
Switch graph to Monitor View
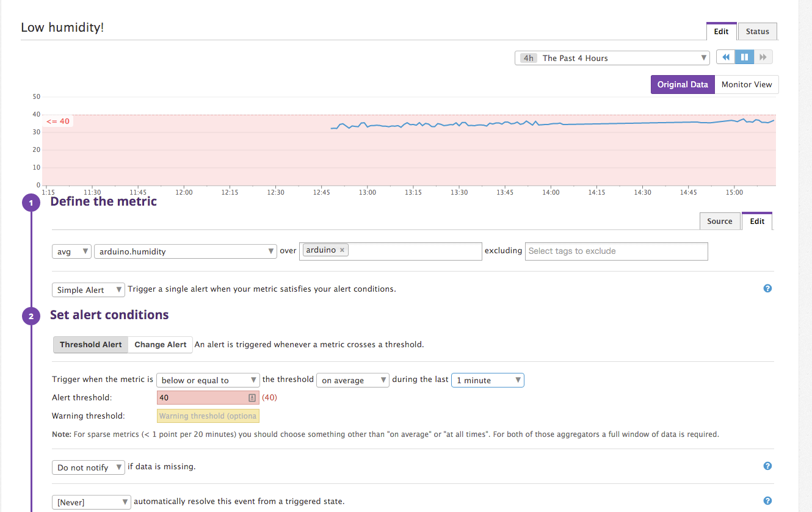[x=746, y=85]
